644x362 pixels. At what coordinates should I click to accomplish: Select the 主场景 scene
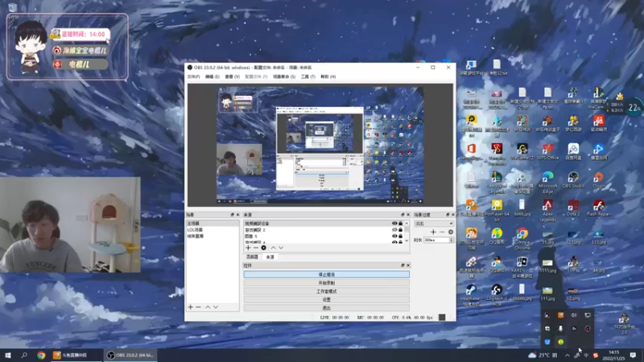pyautogui.click(x=213, y=224)
